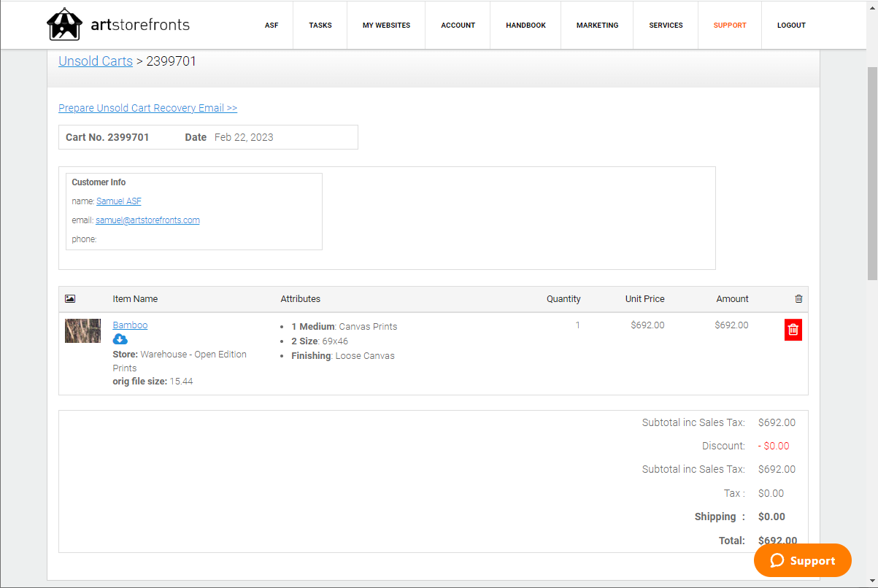The image size is (878, 588).
Task: Click the samuel@artstorefronts.com email link
Action: click(x=147, y=220)
